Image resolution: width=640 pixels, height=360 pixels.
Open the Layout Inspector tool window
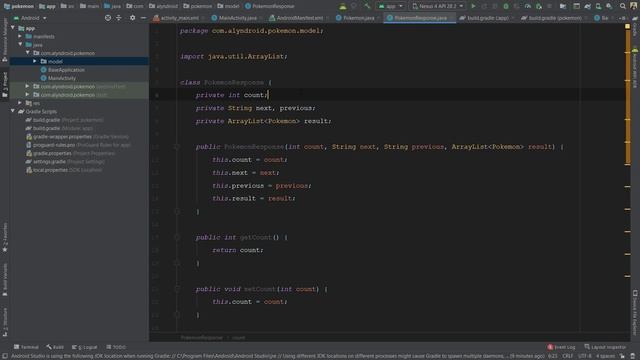605,347
